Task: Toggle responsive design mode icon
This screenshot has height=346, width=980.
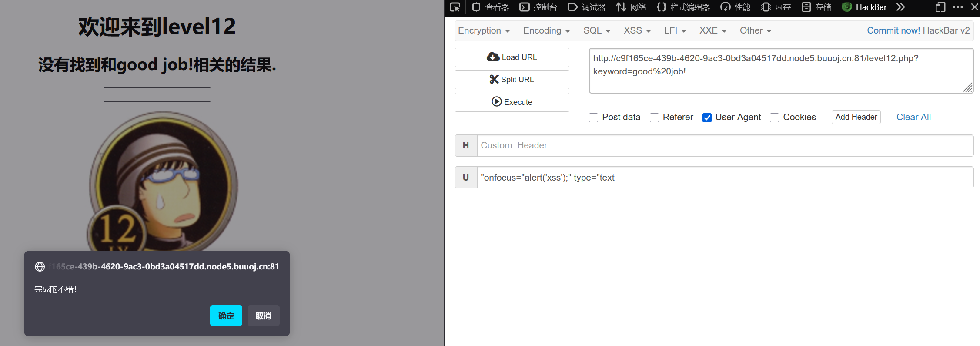Action: click(x=940, y=7)
